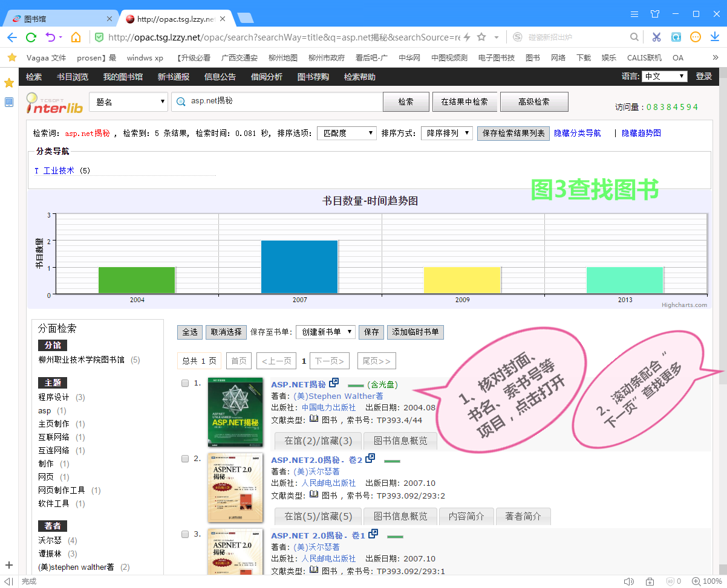727x588 pixels.
Task: Open ASP.NET揭秘 in new window via popup icon
Action: click(x=334, y=383)
